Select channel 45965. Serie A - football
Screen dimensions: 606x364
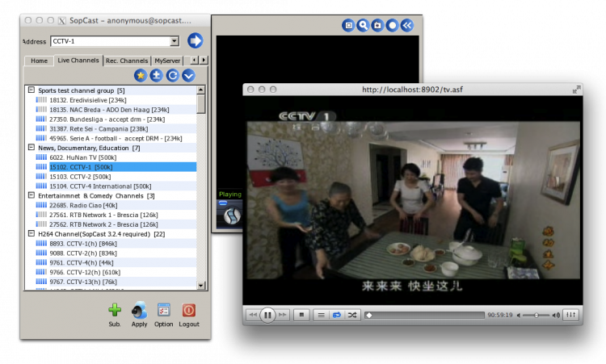click(x=116, y=138)
